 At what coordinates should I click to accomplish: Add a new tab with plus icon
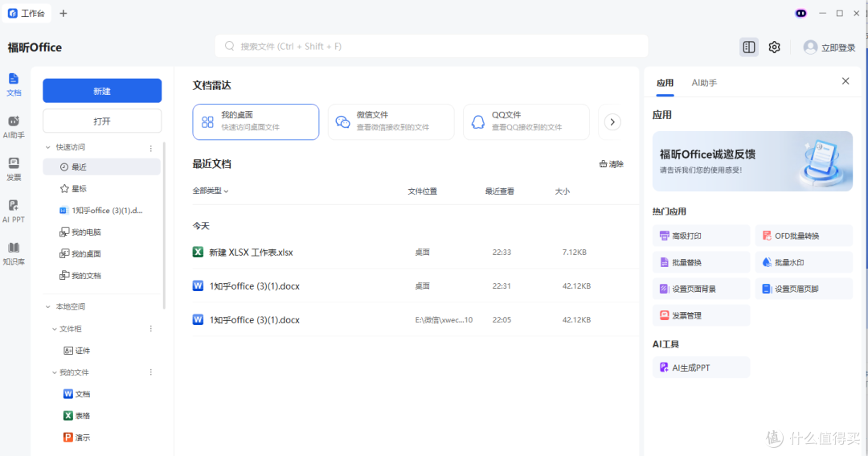pos(63,14)
